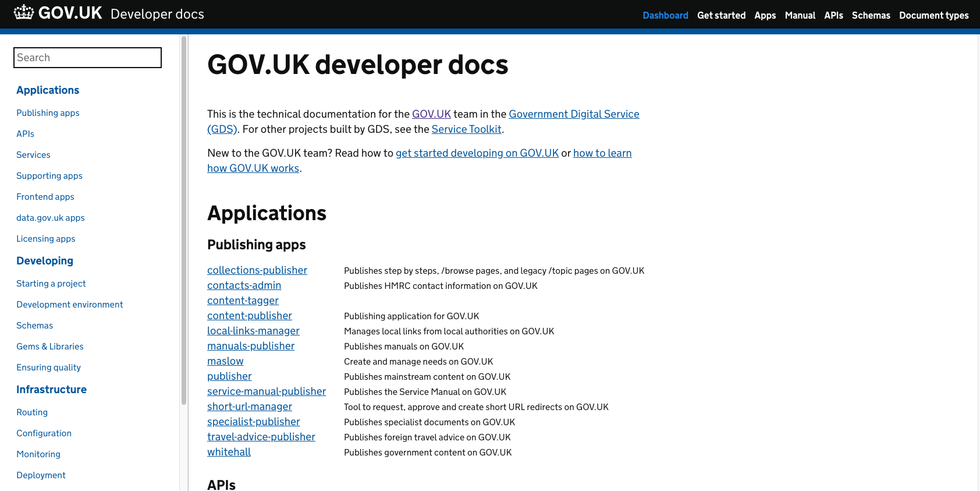
Task: Open Development environment sidebar link
Action: [70, 305]
